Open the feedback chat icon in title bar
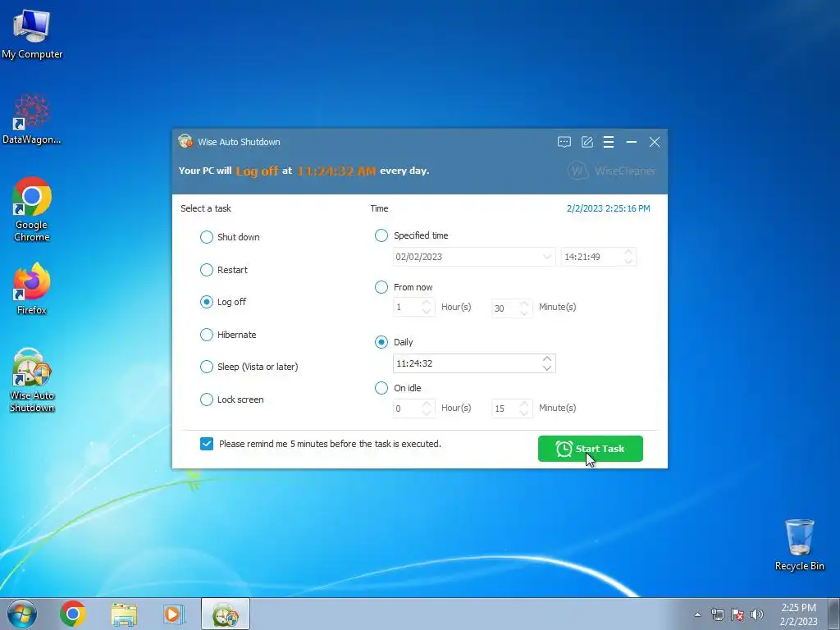 [564, 142]
